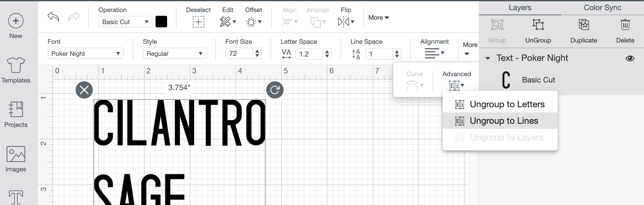Click the Line Space icon

pyautogui.click(x=356, y=54)
